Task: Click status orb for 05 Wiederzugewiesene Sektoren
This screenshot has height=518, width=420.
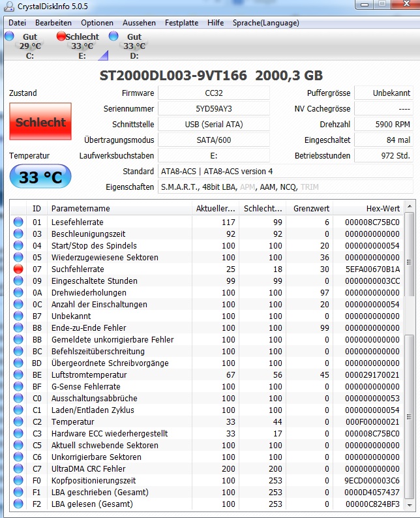Action: tap(18, 257)
